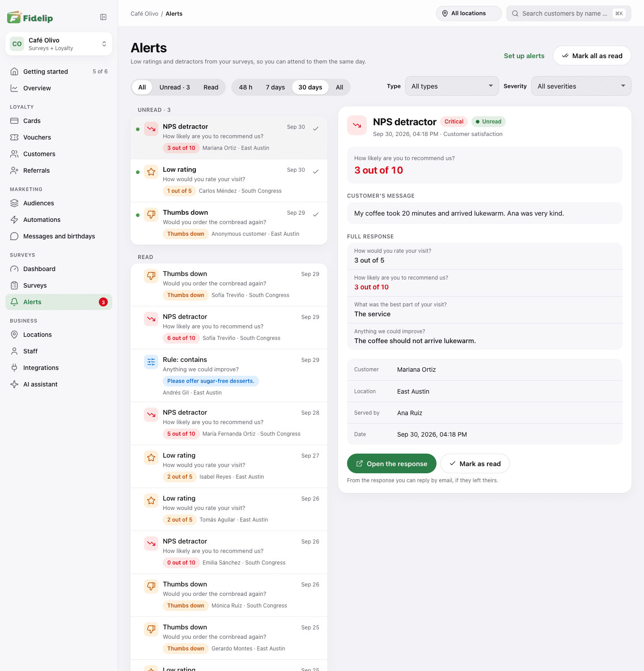Select the 30 days time range
Screen dimensions: 644x671
(x=310, y=87)
